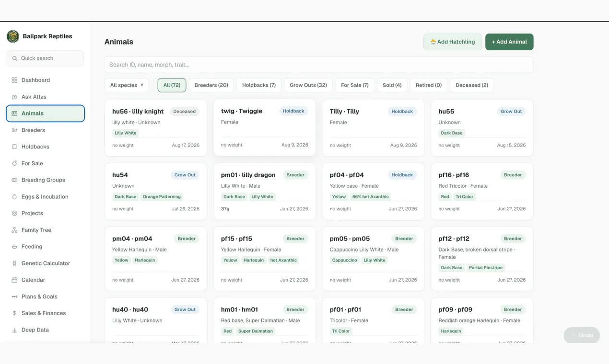Click the Family Tree icon
Viewport: 609px width, 364px height.
pos(14,230)
